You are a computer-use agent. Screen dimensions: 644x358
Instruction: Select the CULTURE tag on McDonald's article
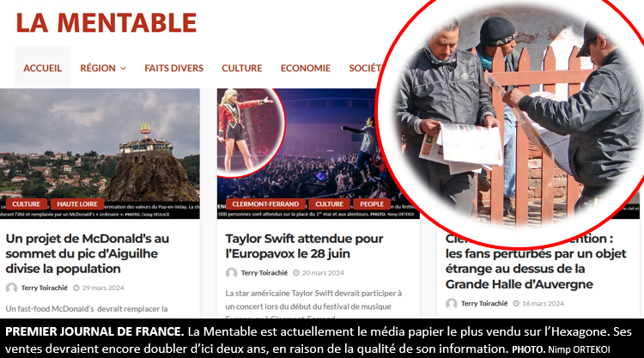tap(27, 204)
